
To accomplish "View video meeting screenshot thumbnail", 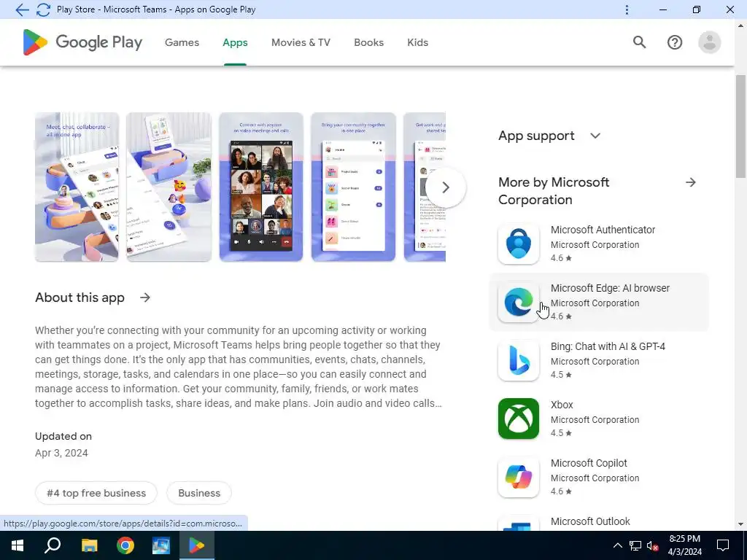I will pyautogui.click(x=261, y=187).
